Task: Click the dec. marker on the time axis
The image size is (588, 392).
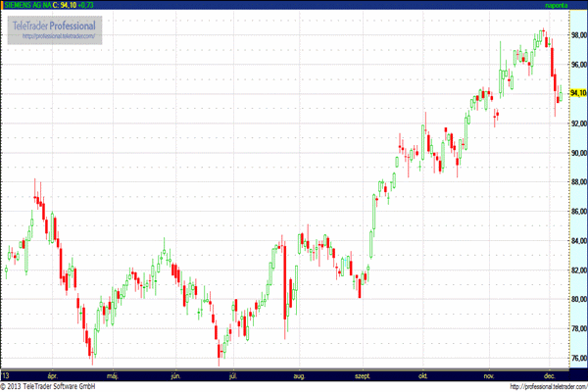Action: click(x=550, y=376)
